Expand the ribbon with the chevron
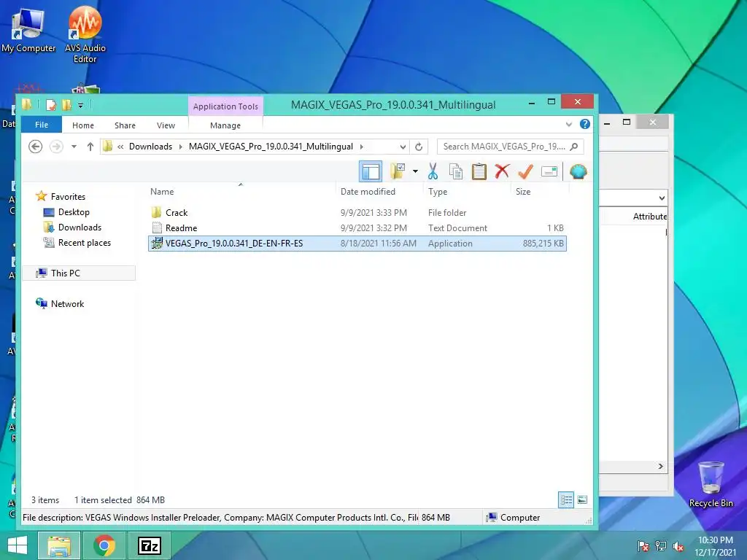Viewport: 747px width, 560px height. (x=569, y=125)
